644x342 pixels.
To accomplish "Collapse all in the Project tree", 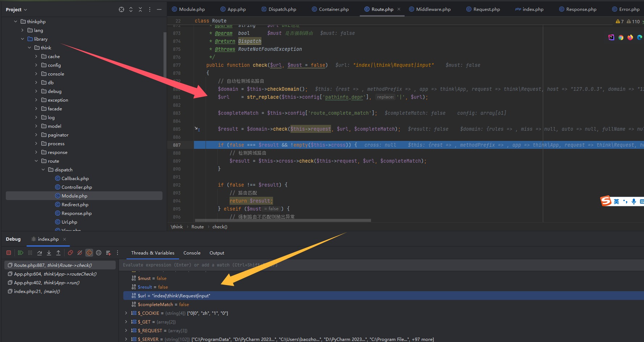I will click(x=140, y=9).
